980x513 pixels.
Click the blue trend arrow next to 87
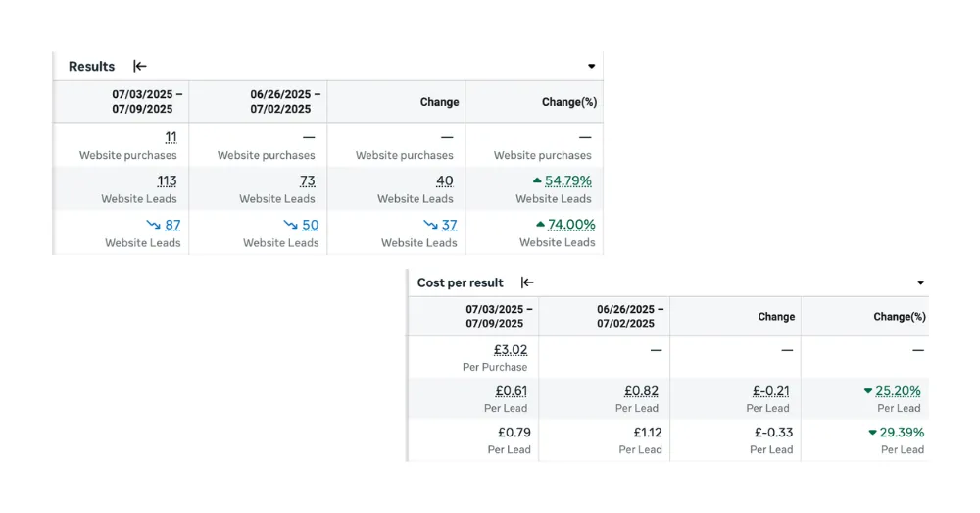click(153, 225)
